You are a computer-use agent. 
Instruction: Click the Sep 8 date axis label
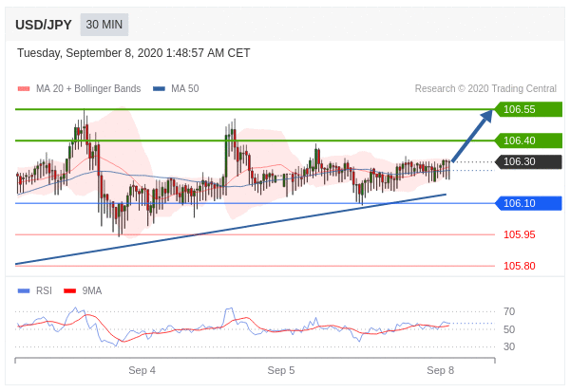pyautogui.click(x=440, y=370)
